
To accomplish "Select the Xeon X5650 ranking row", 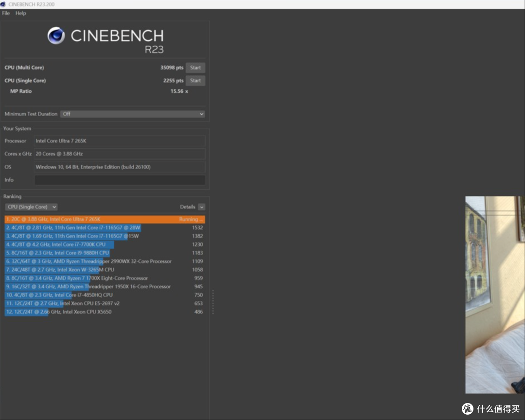I will pyautogui.click(x=105, y=312).
